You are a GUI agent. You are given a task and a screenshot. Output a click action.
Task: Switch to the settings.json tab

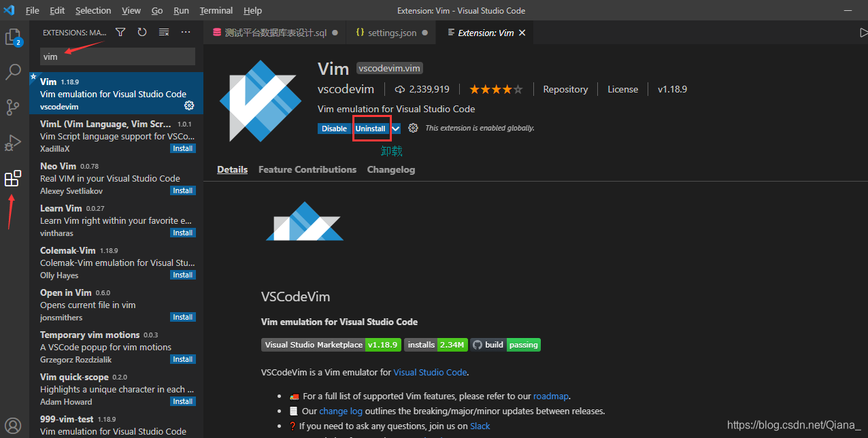[x=391, y=33]
